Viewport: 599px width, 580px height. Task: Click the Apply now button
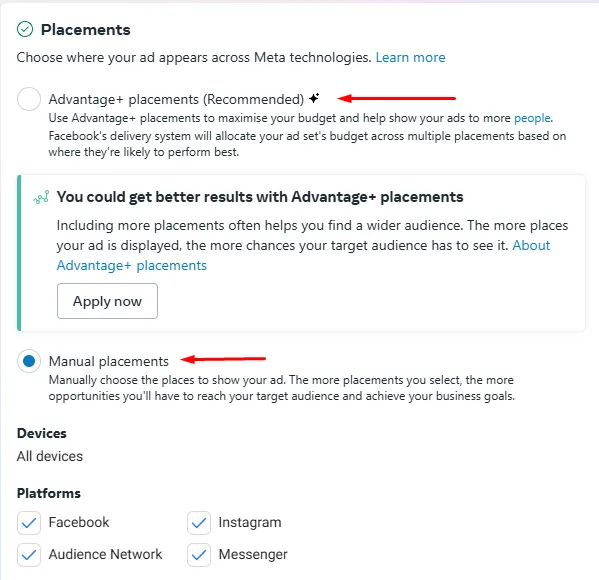[x=107, y=301]
